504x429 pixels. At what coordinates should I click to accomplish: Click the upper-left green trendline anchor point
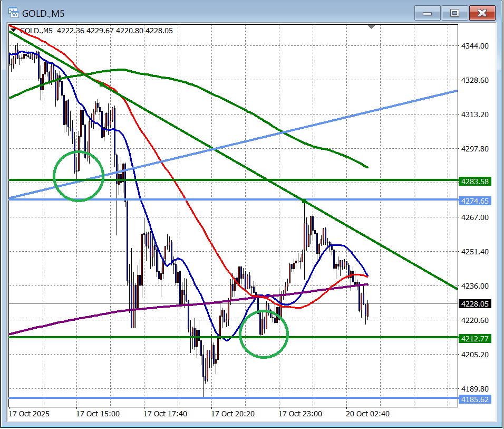click(101, 84)
